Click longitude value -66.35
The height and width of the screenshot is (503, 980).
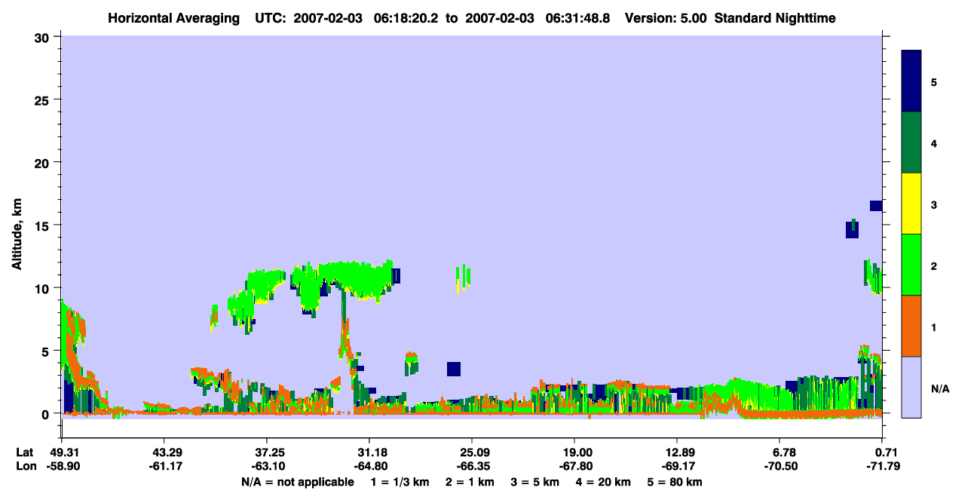pyautogui.click(x=472, y=466)
